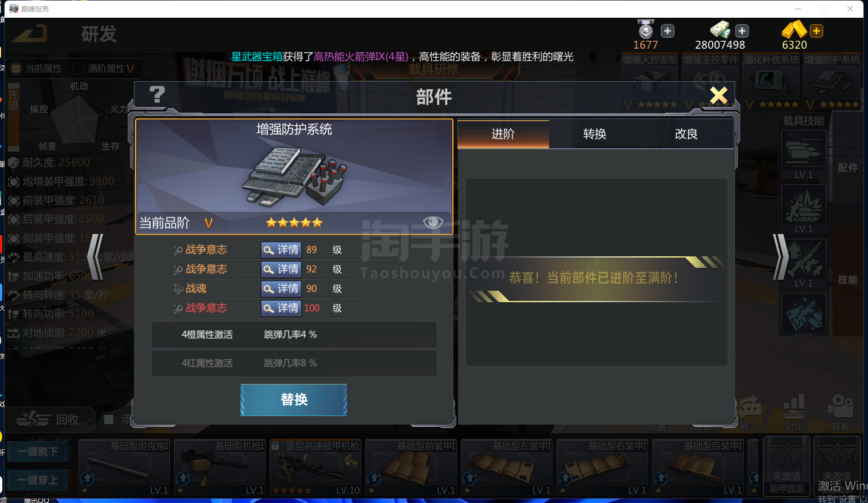The height and width of the screenshot is (503, 868).
Task: Check the 满阶属性 checkbox
Action: (79, 69)
